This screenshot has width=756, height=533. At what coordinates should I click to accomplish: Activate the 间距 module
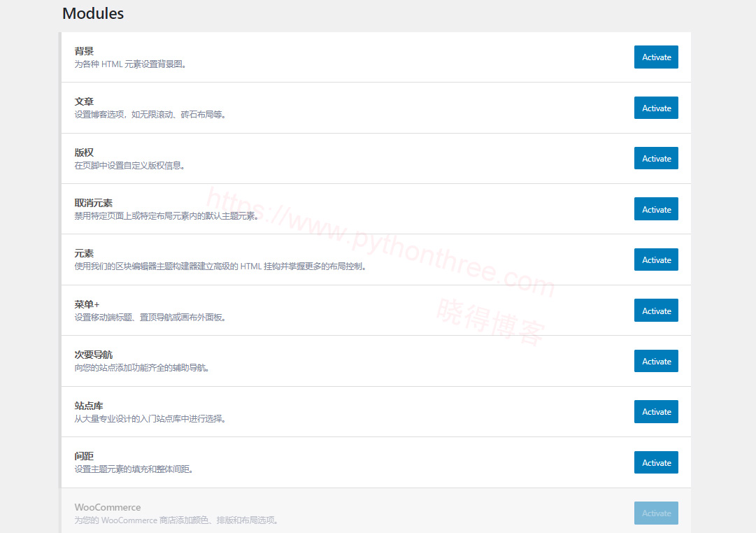(656, 462)
